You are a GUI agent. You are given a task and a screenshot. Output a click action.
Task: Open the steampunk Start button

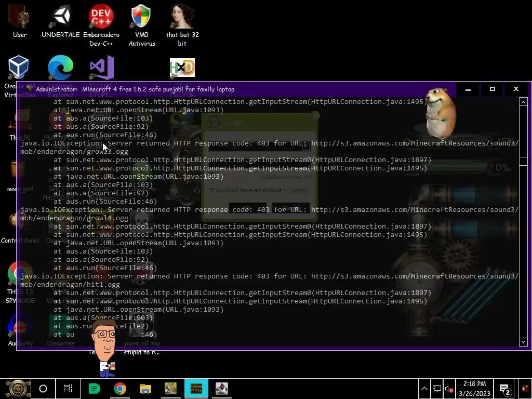click(18, 389)
